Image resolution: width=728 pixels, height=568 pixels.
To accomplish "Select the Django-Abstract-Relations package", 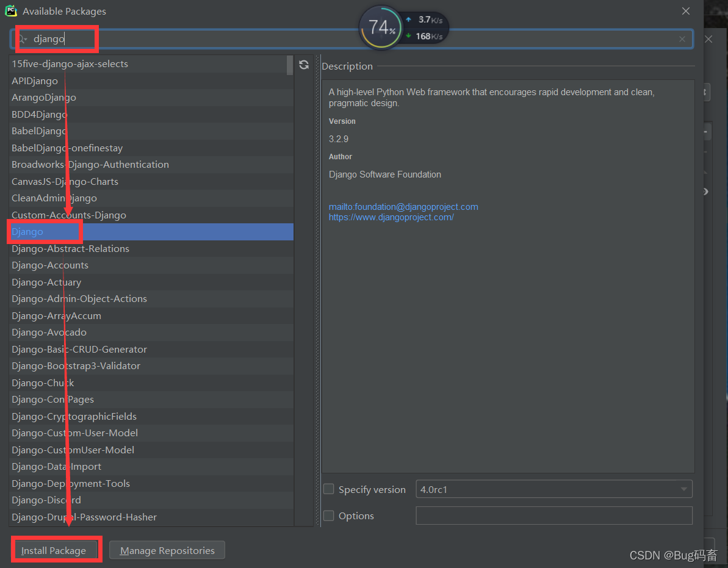I will click(x=151, y=249).
